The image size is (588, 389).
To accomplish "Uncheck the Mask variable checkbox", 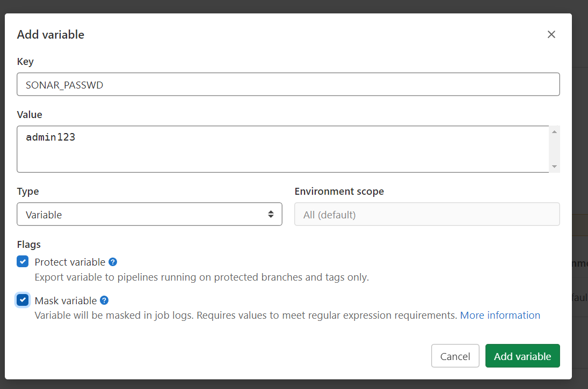I will [23, 300].
